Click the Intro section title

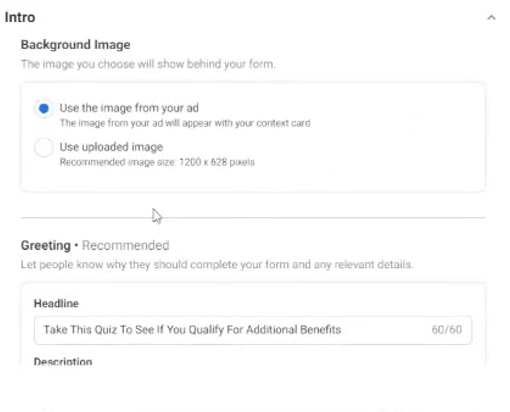pyautogui.click(x=20, y=17)
